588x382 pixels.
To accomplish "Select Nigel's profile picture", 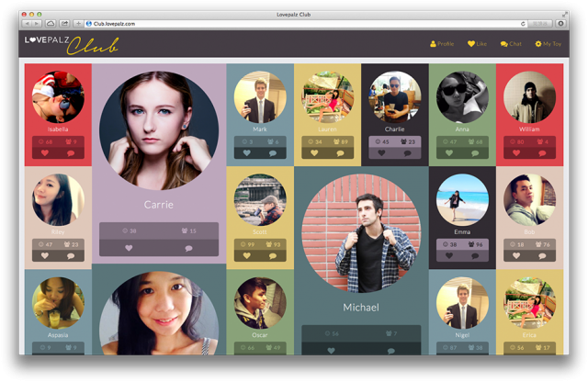I will pyautogui.click(x=462, y=305).
